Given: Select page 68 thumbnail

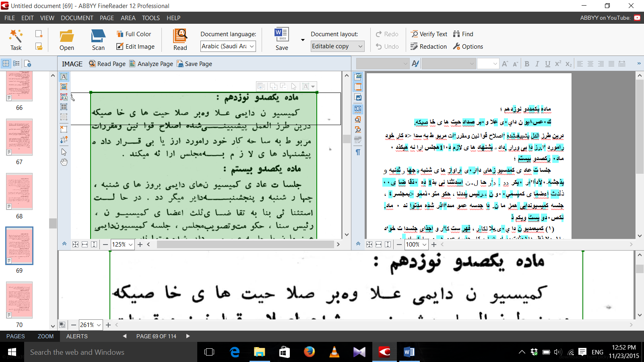Looking at the screenshot, I should tap(19, 191).
